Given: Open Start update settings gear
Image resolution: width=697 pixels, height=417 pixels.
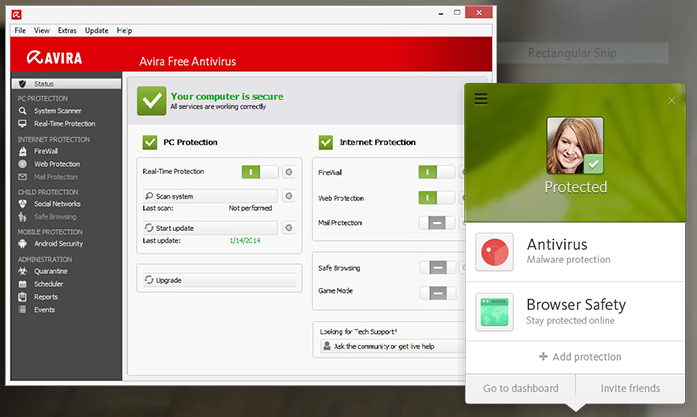Looking at the screenshot, I should [288, 228].
